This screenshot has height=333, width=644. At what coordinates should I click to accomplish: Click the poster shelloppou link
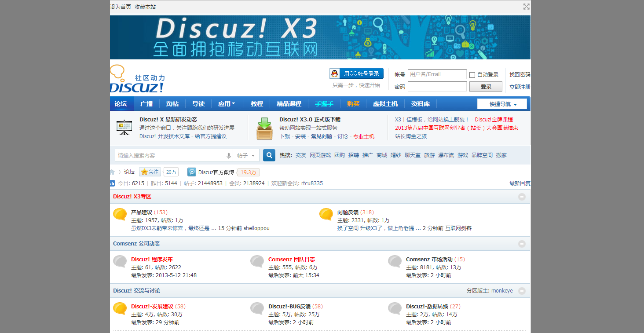point(256,228)
